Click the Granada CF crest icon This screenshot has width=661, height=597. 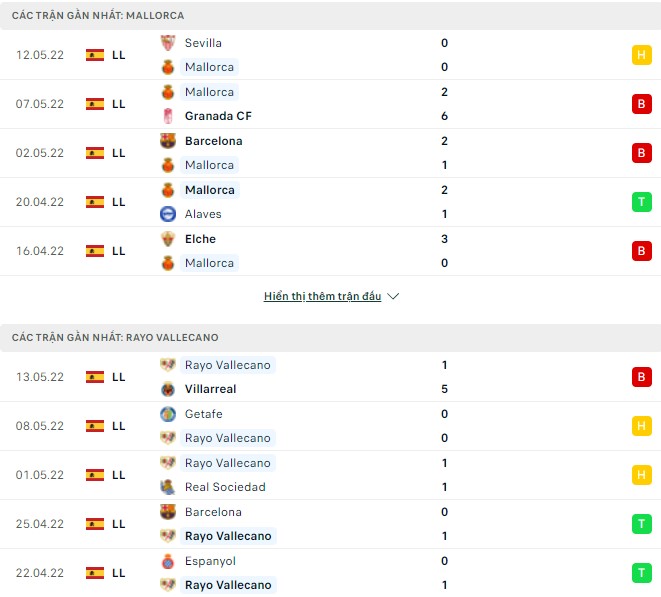coord(168,116)
